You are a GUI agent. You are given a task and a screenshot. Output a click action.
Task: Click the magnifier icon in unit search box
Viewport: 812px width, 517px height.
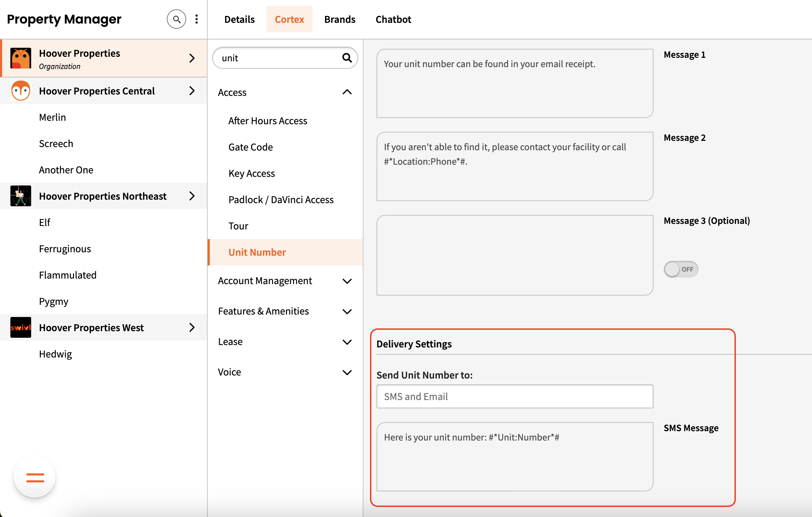click(347, 58)
